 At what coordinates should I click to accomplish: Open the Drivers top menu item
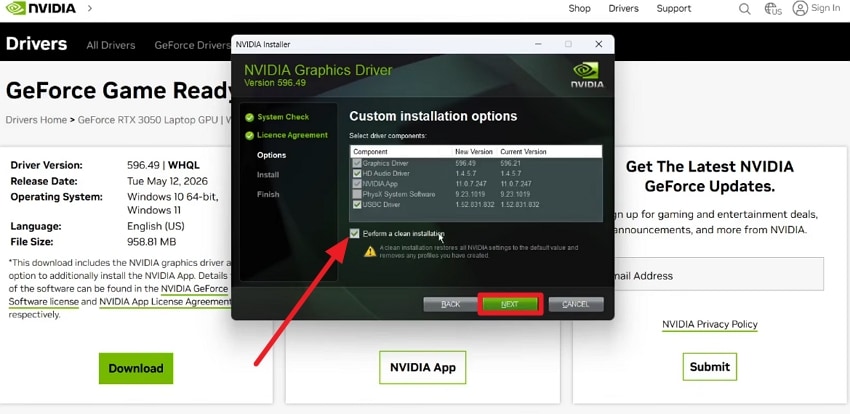[x=623, y=9]
